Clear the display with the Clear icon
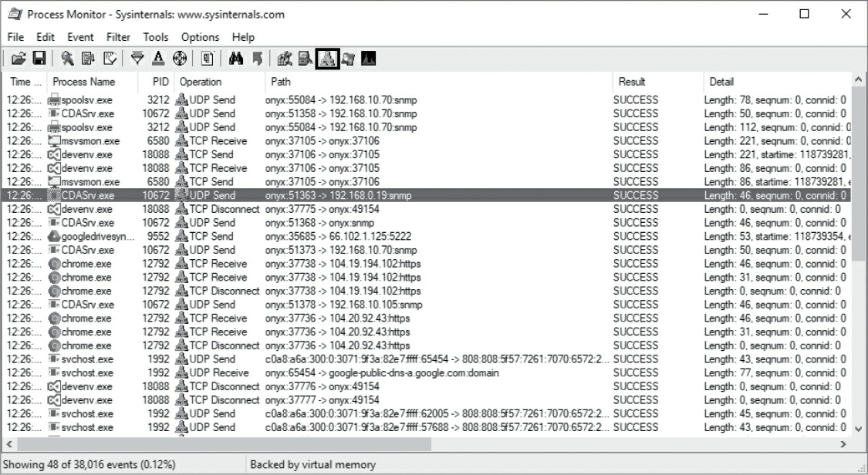This screenshot has width=868, height=475. point(110,59)
